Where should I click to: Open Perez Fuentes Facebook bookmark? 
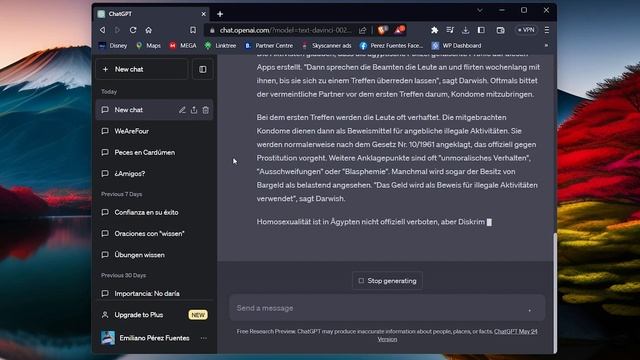pyautogui.click(x=391, y=46)
